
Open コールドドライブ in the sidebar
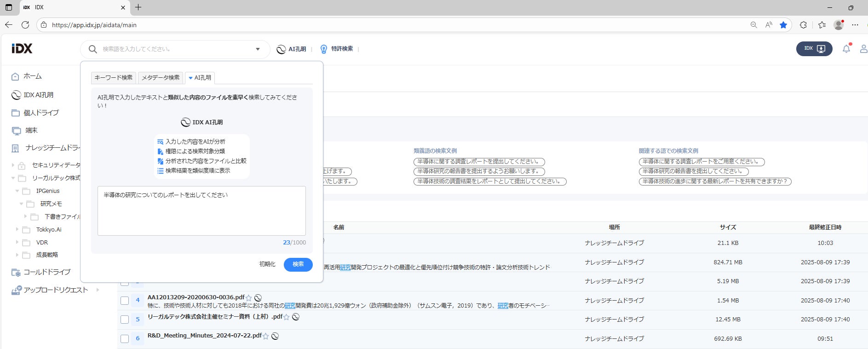(x=41, y=272)
